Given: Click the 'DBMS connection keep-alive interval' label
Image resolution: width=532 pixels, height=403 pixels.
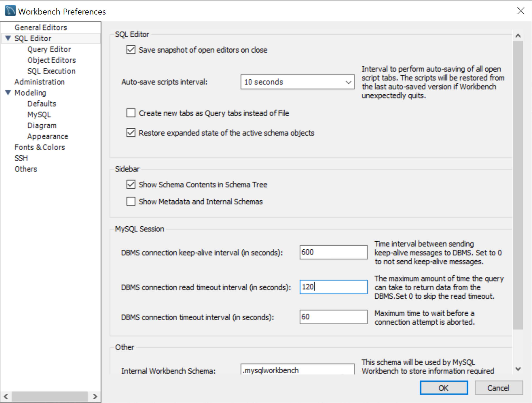Looking at the screenshot, I should [x=202, y=252].
